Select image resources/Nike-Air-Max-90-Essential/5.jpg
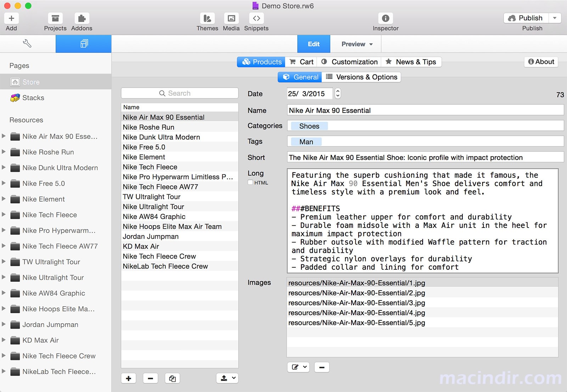 [x=422, y=323]
